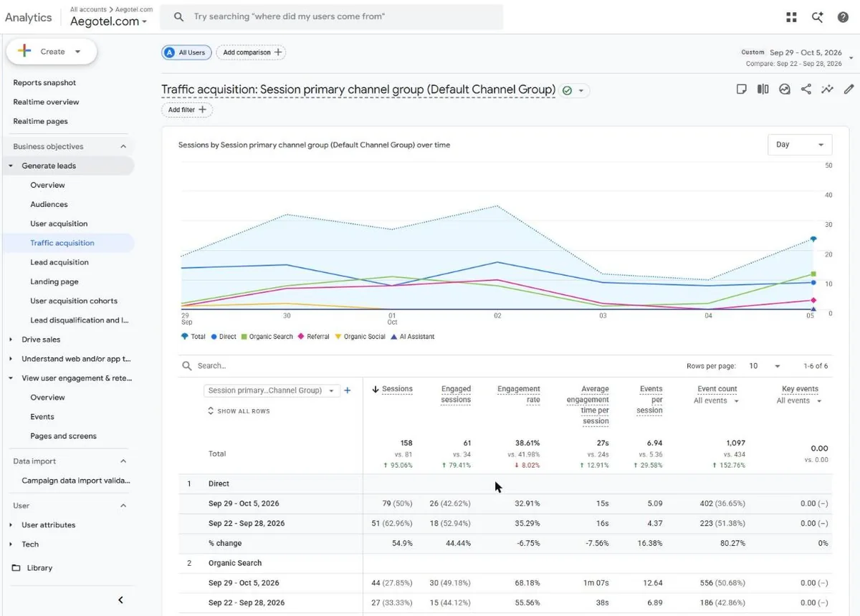Open the Aegotel.com account selector dropdown

pos(108,21)
